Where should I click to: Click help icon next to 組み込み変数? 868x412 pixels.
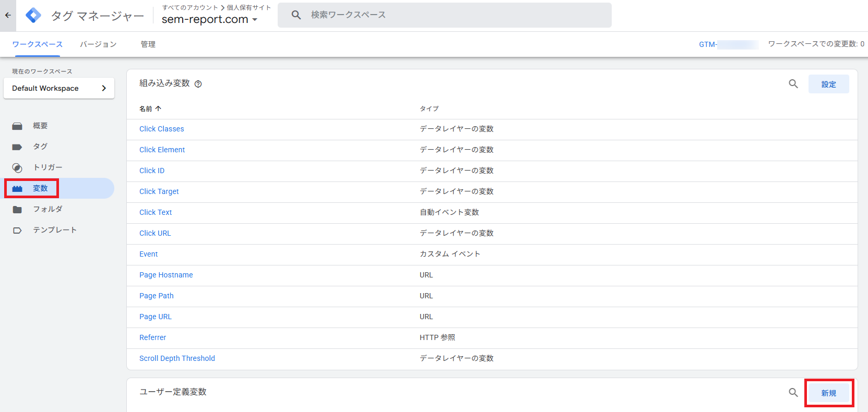[198, 84]
